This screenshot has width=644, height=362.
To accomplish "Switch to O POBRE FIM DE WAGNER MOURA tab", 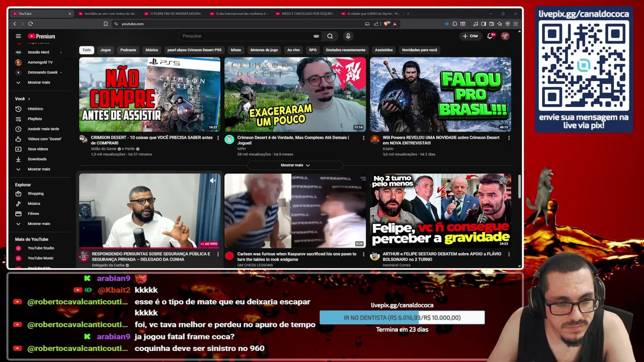I will [x=172, y=14].
